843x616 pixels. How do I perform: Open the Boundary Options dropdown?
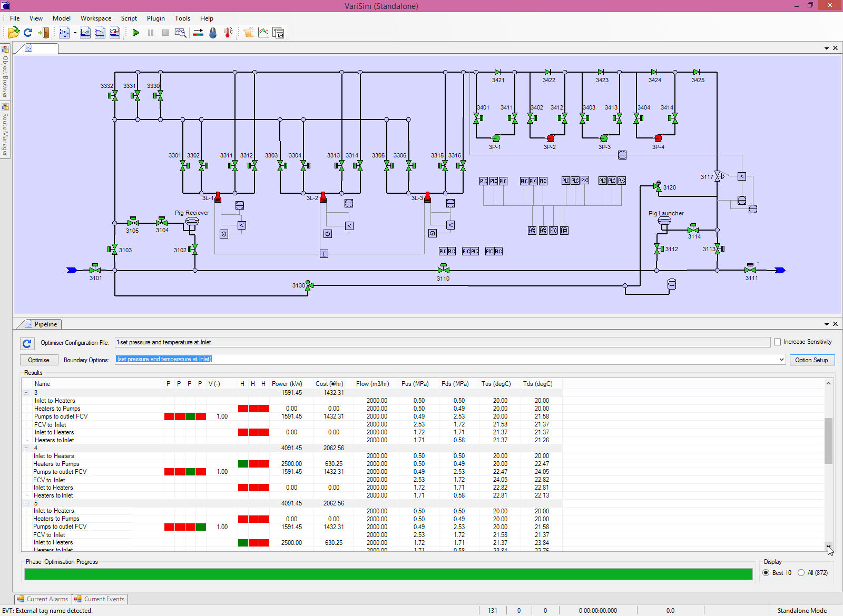pos(781,360)
